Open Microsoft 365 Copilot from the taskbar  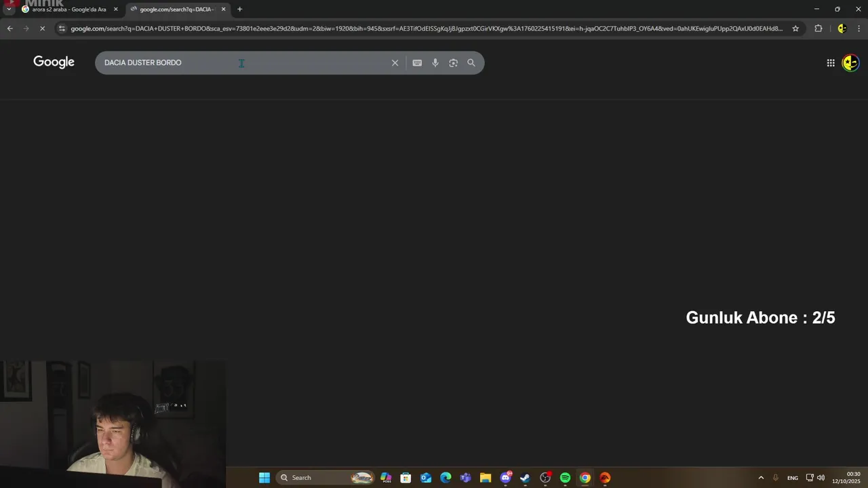click(x=386, y=478)
